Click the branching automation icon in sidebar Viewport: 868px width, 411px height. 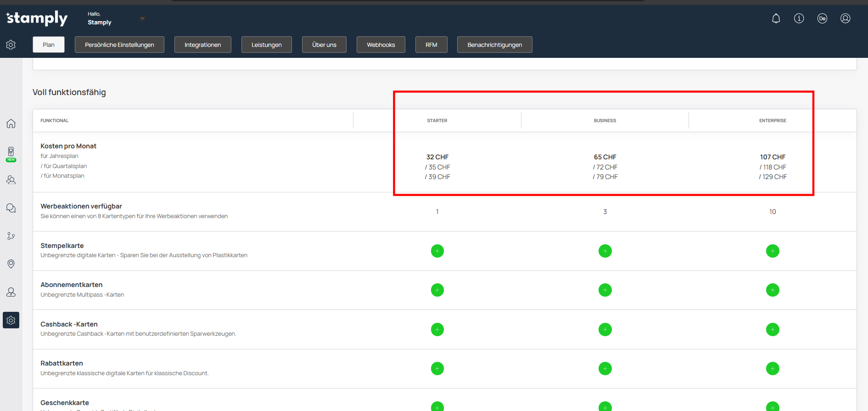[x=11, y=236]
